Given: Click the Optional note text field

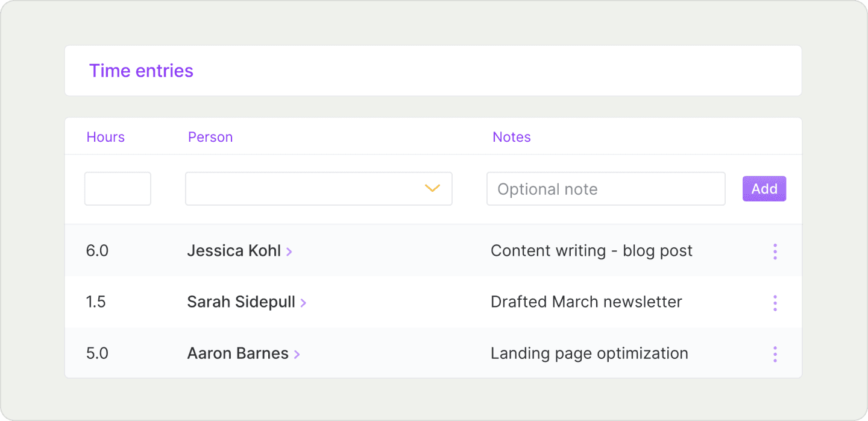Looking at the screenshot, I should point(605,188).
